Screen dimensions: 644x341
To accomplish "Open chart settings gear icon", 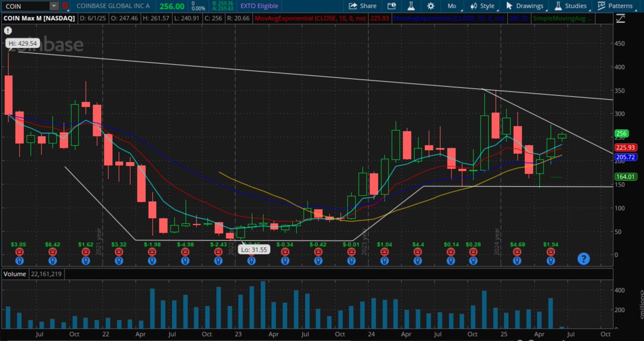I will point(430,6).
